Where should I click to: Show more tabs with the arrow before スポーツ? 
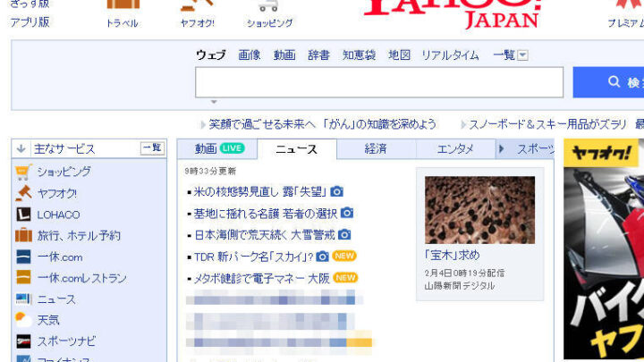coord(501,148)
